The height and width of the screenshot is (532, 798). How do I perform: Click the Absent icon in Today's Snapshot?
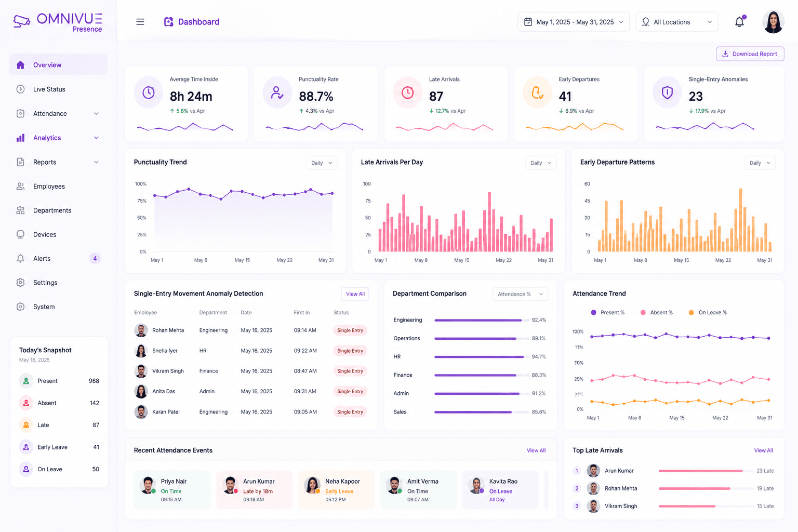point(26,403)
